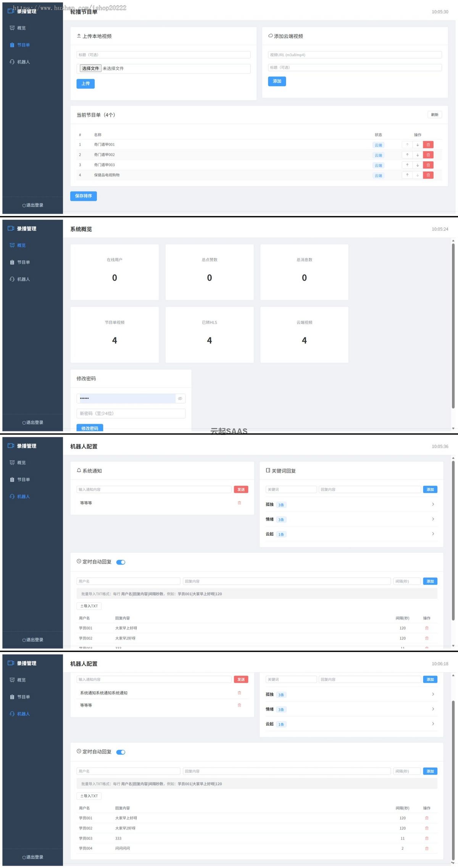
Task: Select 退出登录 in the 10:06:18 screen sidebar
Action: pos(33,857)
